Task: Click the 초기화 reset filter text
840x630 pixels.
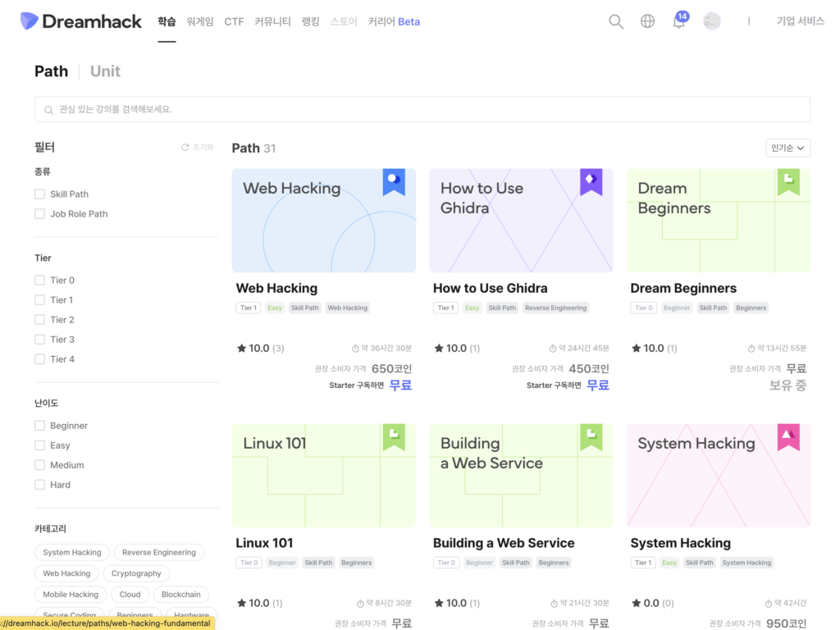Action: pos(203,148)
